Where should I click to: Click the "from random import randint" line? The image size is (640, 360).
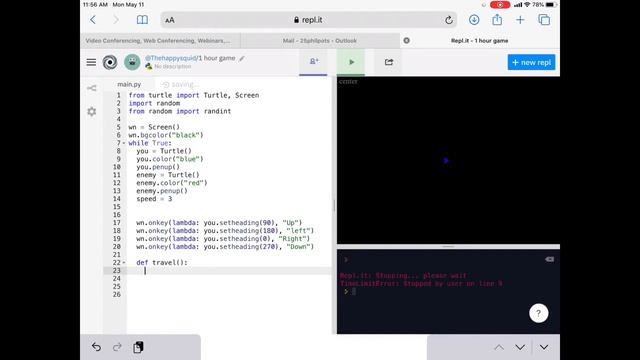click(180, 111)
